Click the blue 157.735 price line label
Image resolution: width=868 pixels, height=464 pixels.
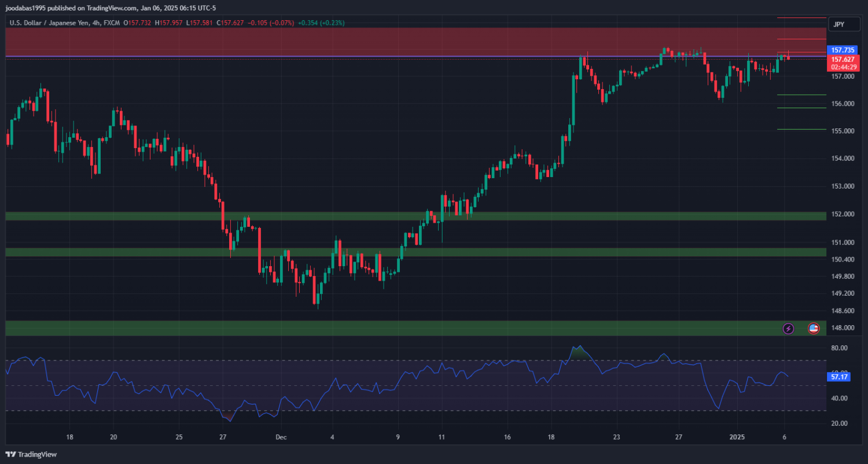click(843, 50)
